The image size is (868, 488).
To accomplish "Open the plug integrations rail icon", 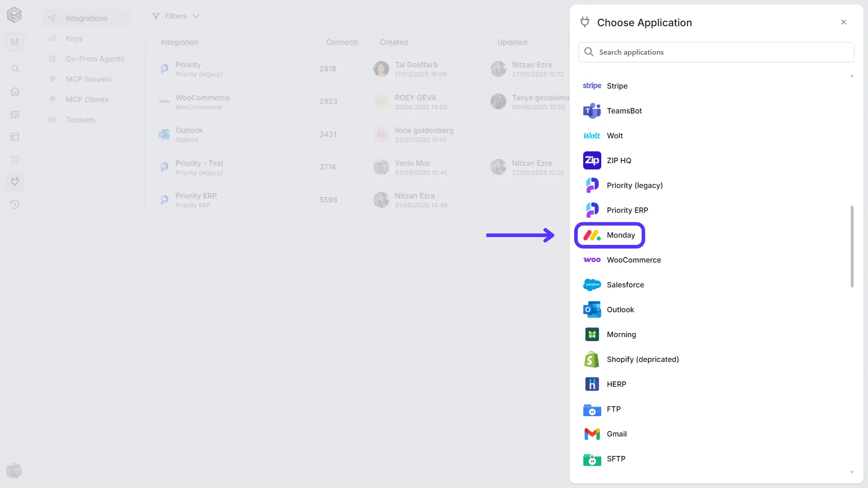I will [x=15, y=182].
